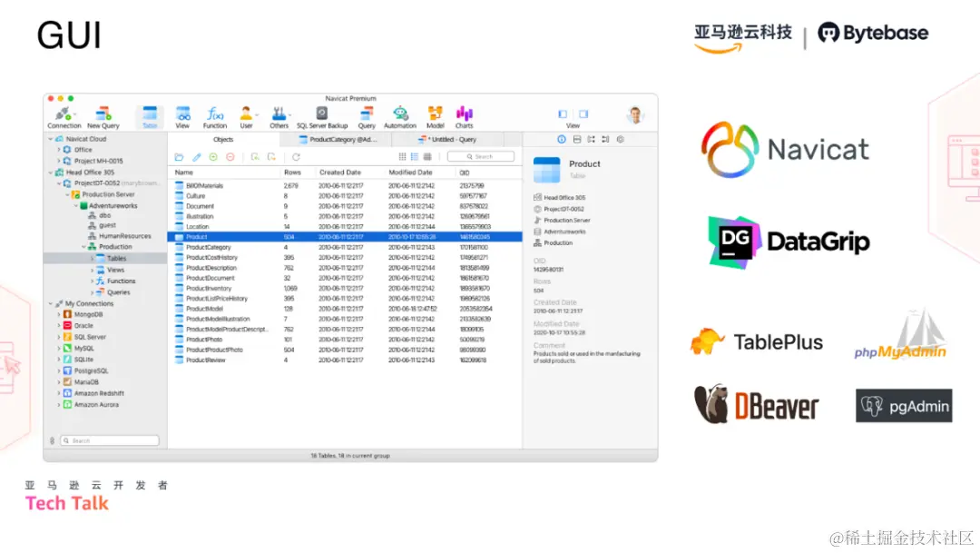Open the Automation tool
The width and height of the screenshot is (980, 553).
(x=399, y=115)
